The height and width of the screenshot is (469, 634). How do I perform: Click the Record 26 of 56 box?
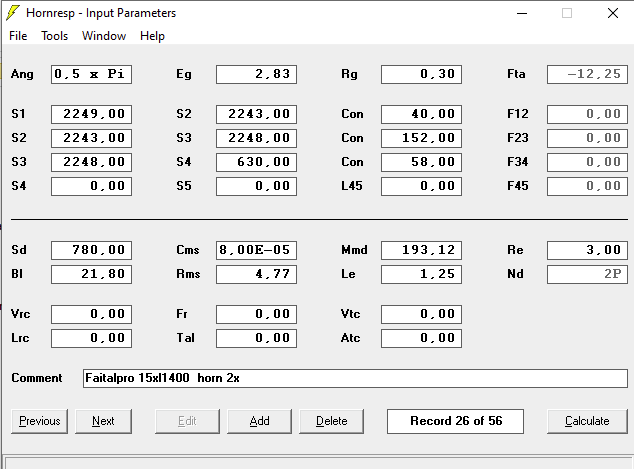pos(455,421)
